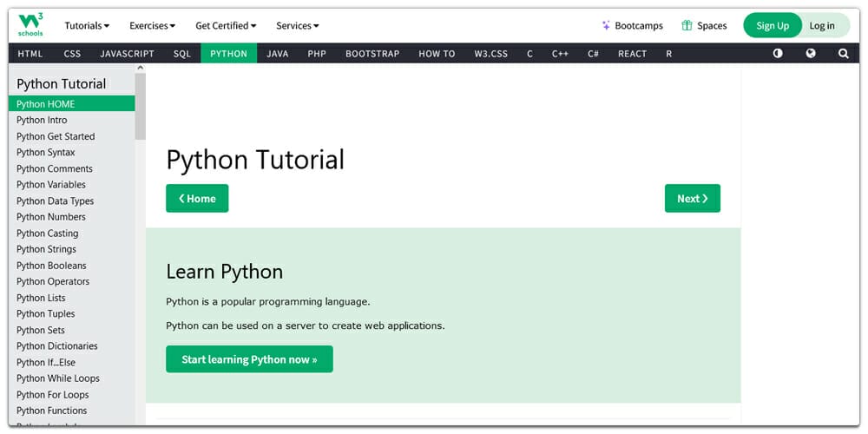868x434 pixels.
Task: Open the language globe icon
Action: click(811, 54)
